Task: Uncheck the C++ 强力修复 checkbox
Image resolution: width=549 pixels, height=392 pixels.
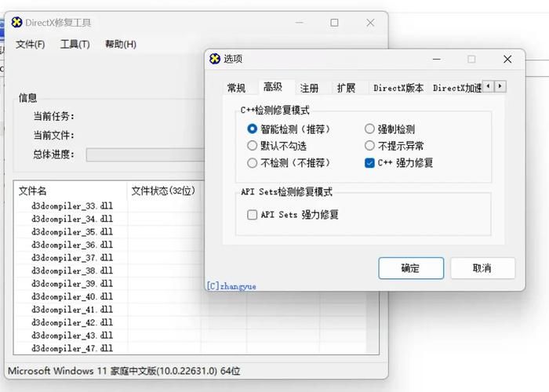Action: (370, 163)
